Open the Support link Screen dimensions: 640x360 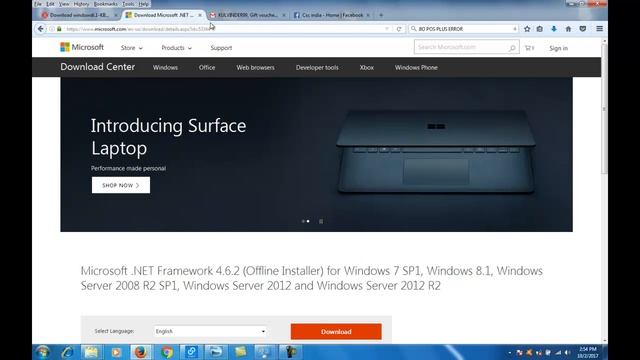point(221,48)
